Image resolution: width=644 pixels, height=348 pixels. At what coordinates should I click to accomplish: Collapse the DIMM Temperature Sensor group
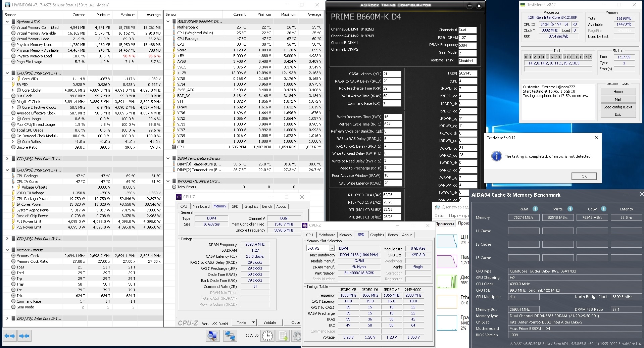pos(168,158)
